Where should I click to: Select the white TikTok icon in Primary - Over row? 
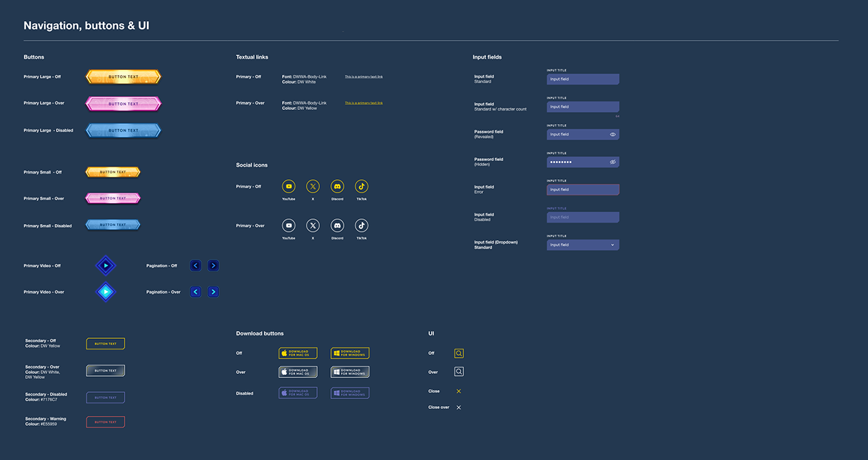(361, 225)
